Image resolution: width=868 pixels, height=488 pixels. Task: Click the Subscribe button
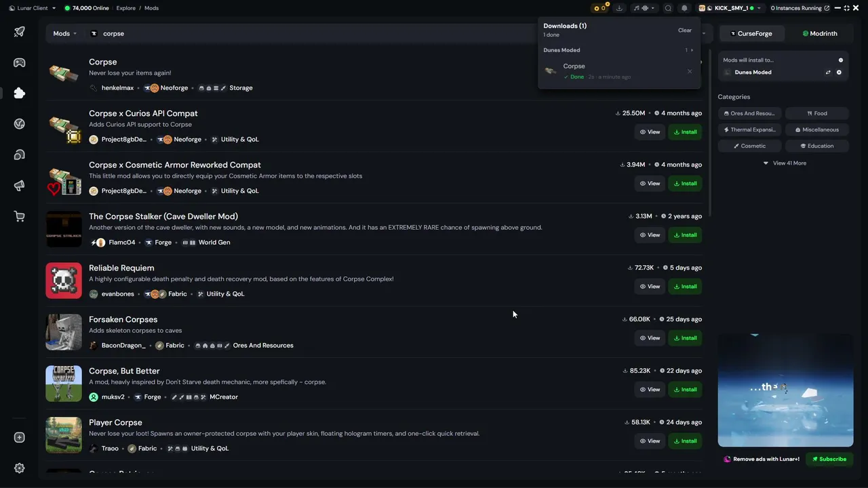coord(829,459)
